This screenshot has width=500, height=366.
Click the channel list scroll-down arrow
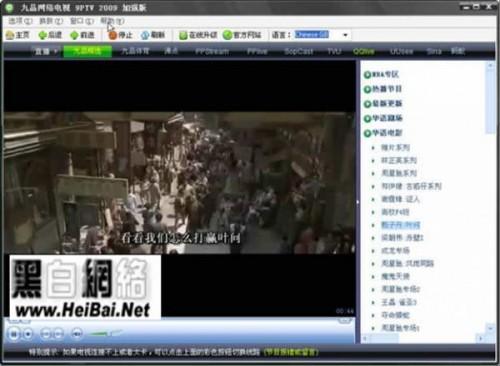click(490, 328)
